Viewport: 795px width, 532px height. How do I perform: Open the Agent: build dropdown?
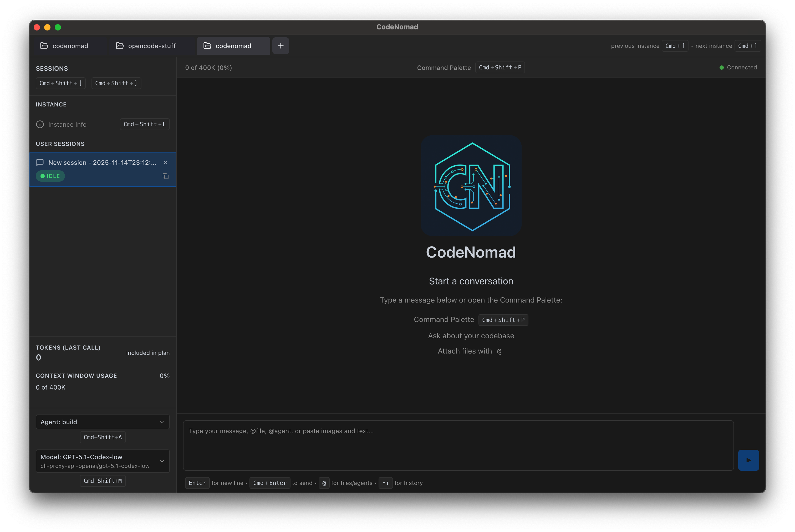click(x=103, y=422)
